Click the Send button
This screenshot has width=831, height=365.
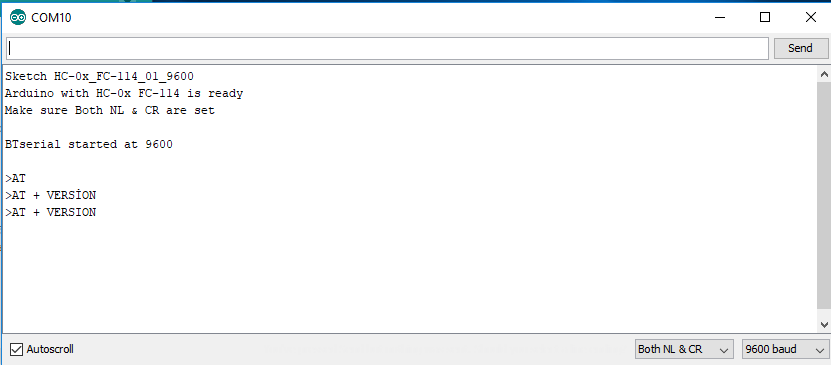click(800, 48)
